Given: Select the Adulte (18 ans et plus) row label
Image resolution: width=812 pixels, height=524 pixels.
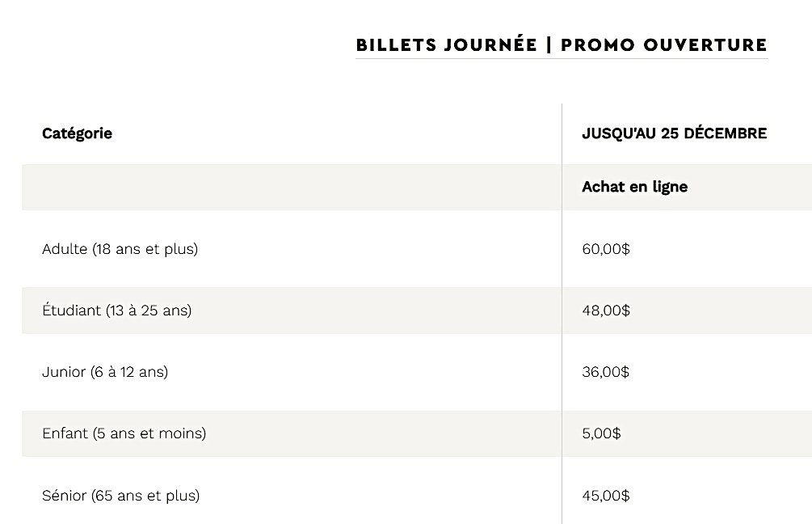Looking at the screenshot, I should [x=120, y=249].
